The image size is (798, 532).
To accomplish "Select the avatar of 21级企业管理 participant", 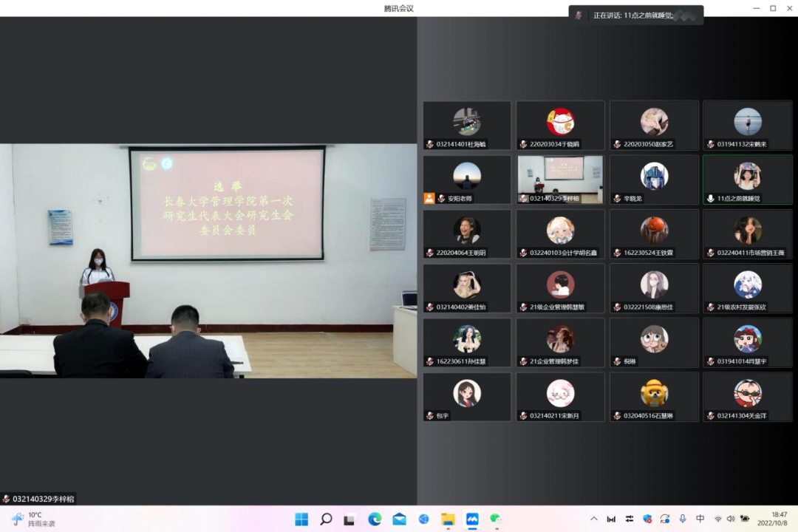I will tap(560, 284).
